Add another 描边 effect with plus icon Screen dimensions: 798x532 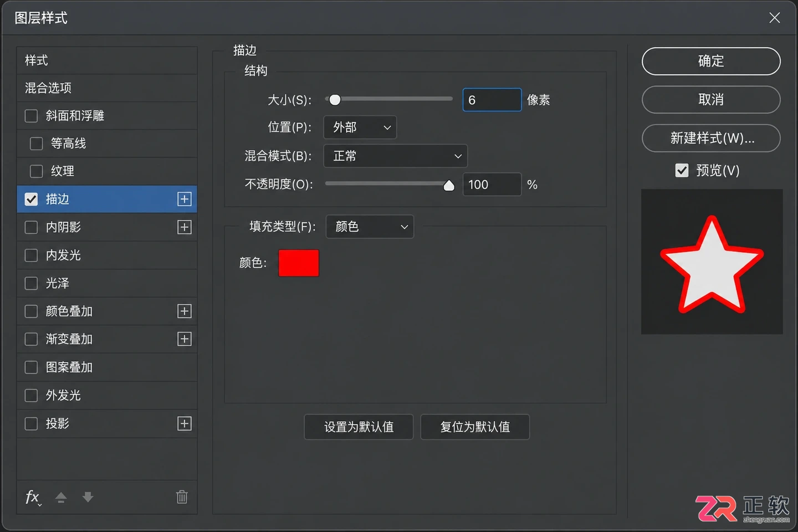coord(185,199)
